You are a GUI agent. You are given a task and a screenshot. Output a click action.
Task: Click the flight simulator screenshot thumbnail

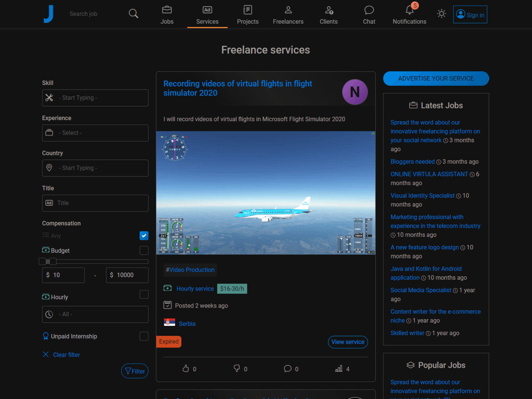click(266, 193)
